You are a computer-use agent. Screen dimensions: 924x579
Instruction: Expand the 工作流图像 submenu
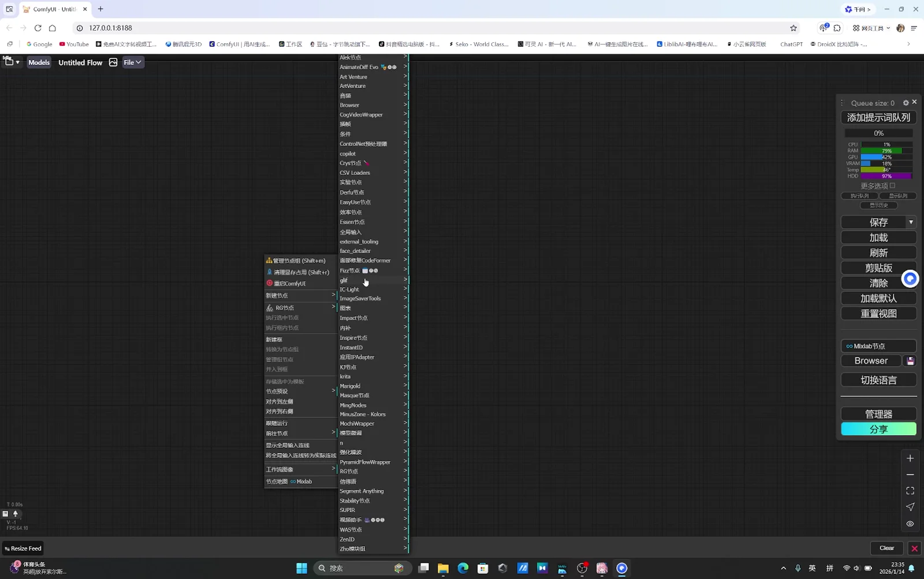(300, 469)
